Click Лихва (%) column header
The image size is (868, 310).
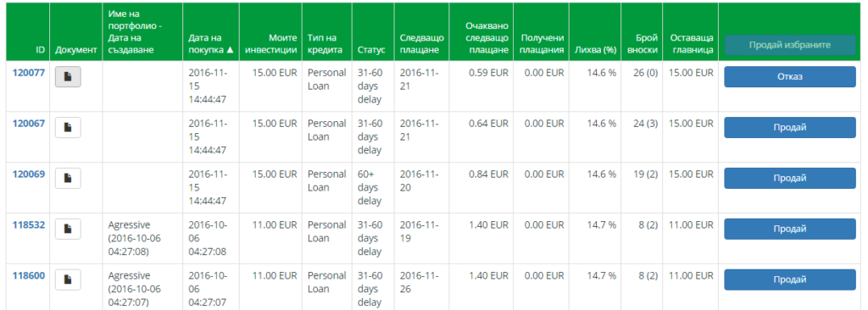(596, 50)
